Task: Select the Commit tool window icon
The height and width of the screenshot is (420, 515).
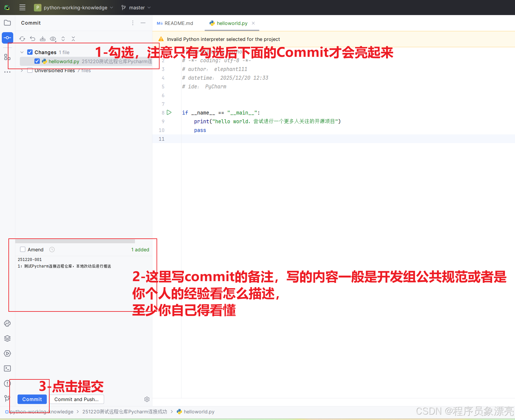Action: point(8,38)
